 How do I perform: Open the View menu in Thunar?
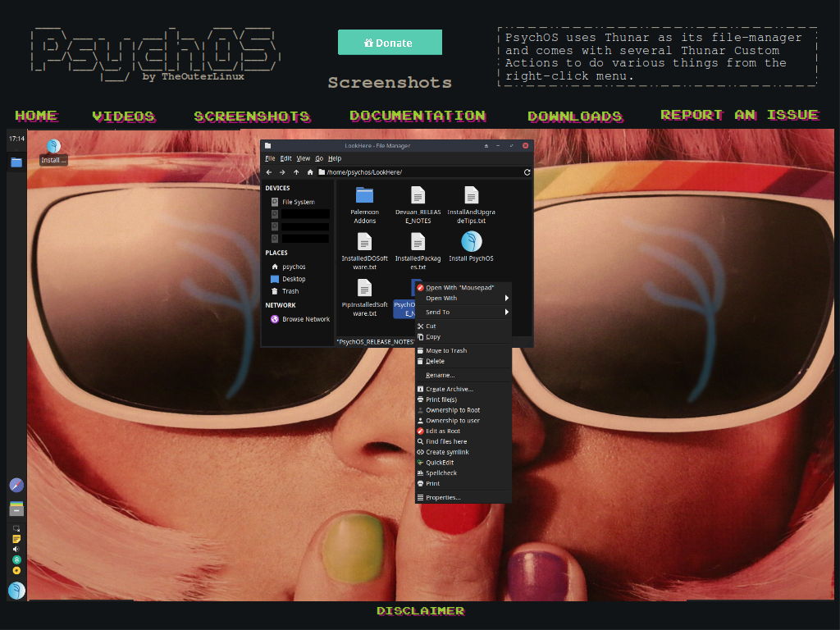[304, 158]
